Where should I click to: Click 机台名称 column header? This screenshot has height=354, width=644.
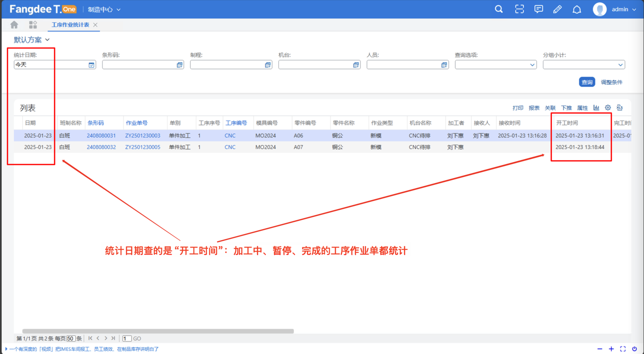pyautogui.click(x=420, y=123)
